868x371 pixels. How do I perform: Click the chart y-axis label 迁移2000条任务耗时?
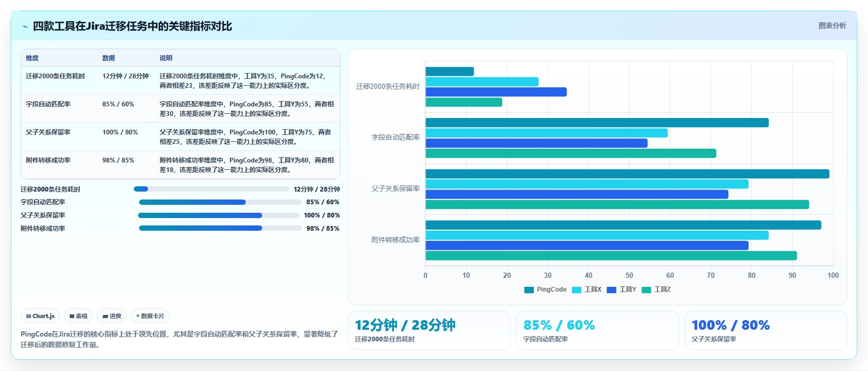click(388, 86)
